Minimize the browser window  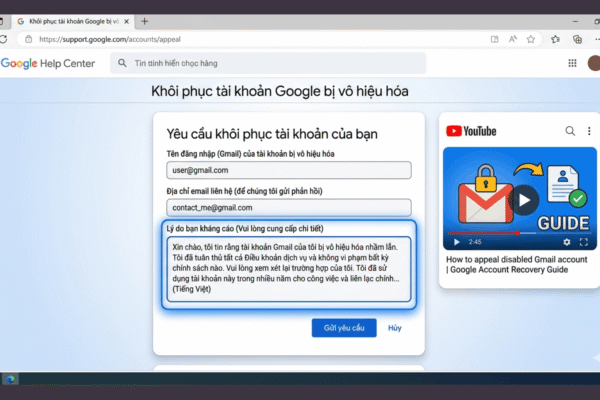(x=575, y=21)
